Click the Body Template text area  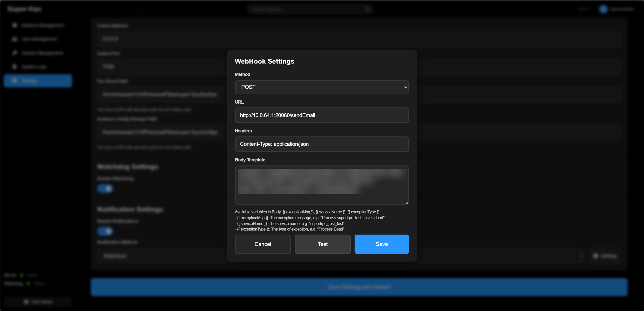click(322, 185)
